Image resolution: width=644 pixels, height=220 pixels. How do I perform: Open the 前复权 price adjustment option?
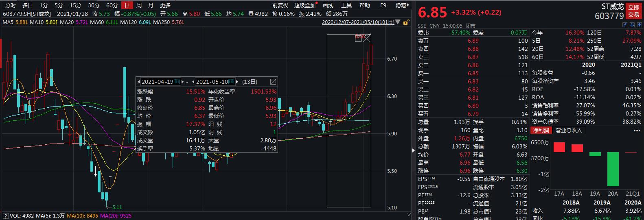tap(280, 5)
